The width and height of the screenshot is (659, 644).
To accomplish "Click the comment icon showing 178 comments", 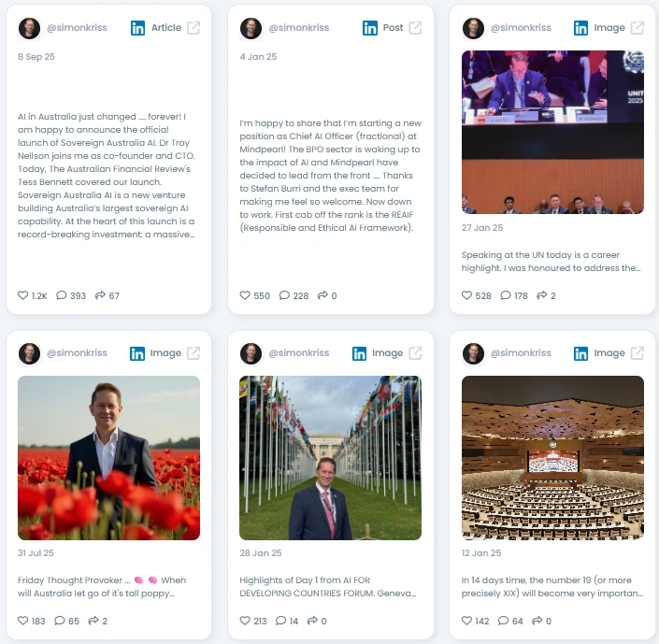I will 506,295.
